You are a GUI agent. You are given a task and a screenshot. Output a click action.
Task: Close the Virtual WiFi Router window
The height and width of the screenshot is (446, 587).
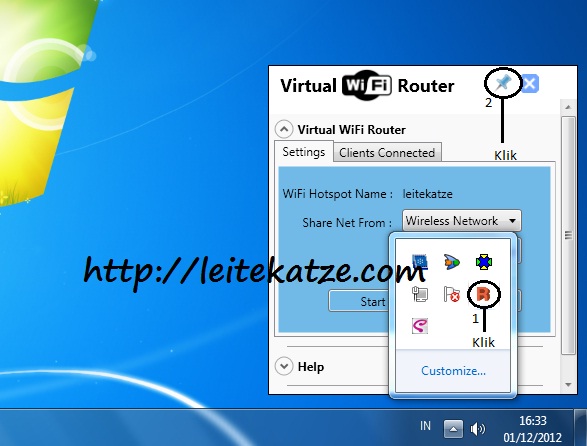[530, 84]
